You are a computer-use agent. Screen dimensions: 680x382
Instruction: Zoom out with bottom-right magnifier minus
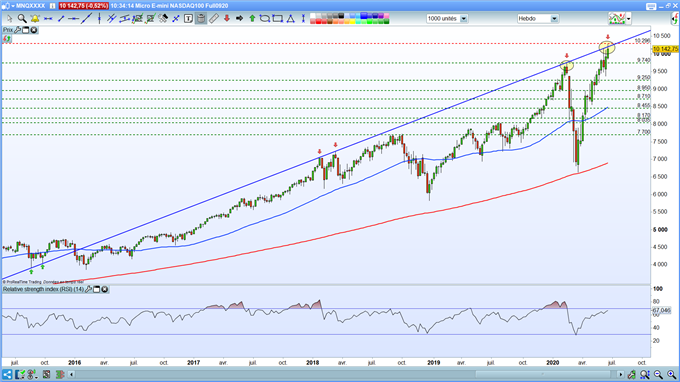[x=659, y=375]
